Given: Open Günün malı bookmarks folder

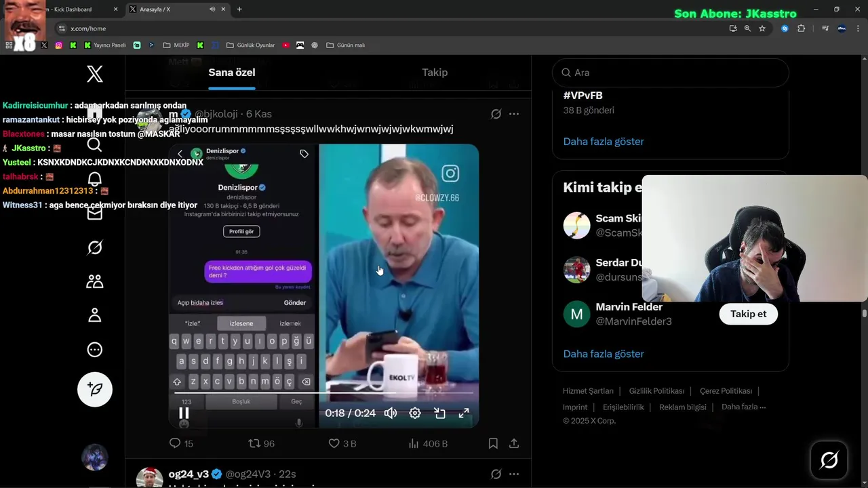Looking at the screenshot, I should pyautogui.click(x=346, y=45).
